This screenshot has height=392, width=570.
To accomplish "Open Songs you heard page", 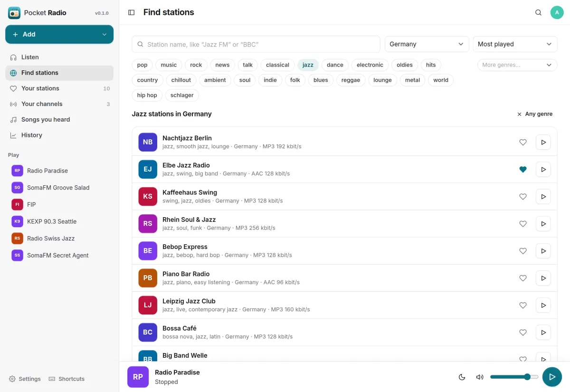I will 59,120.
